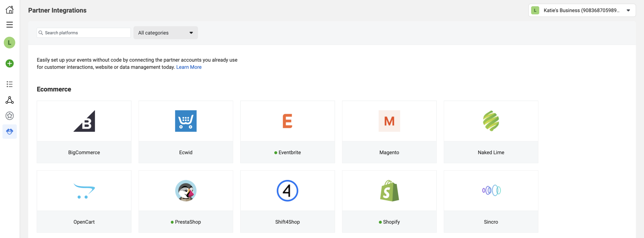
Task: Open the Magento label
Action: point(389,152)
